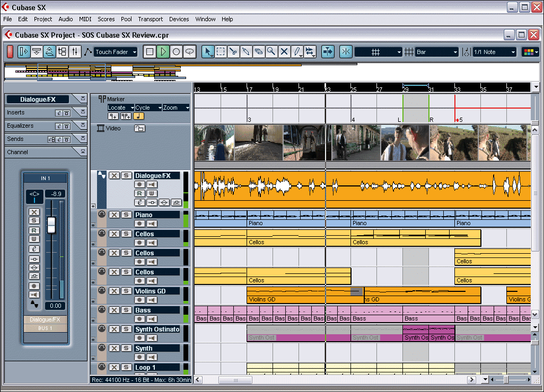
Task: Open the Mixer icon in toolbar
Action: click(x=75, y=52)
